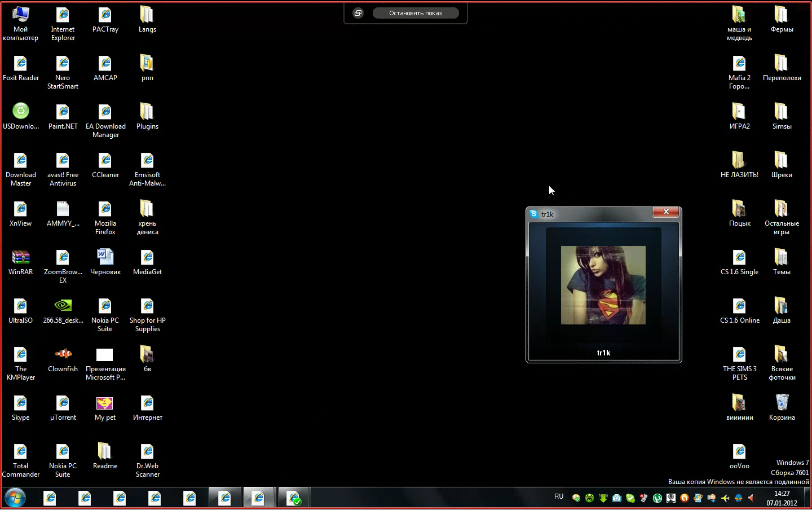812x510 pixels.
Task: Open the Windows Start menu
Action: [x=15, y=498]
